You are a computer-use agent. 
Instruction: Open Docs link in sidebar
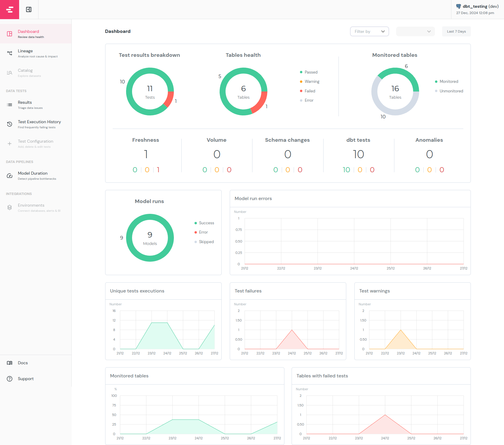tap(36, 363)
